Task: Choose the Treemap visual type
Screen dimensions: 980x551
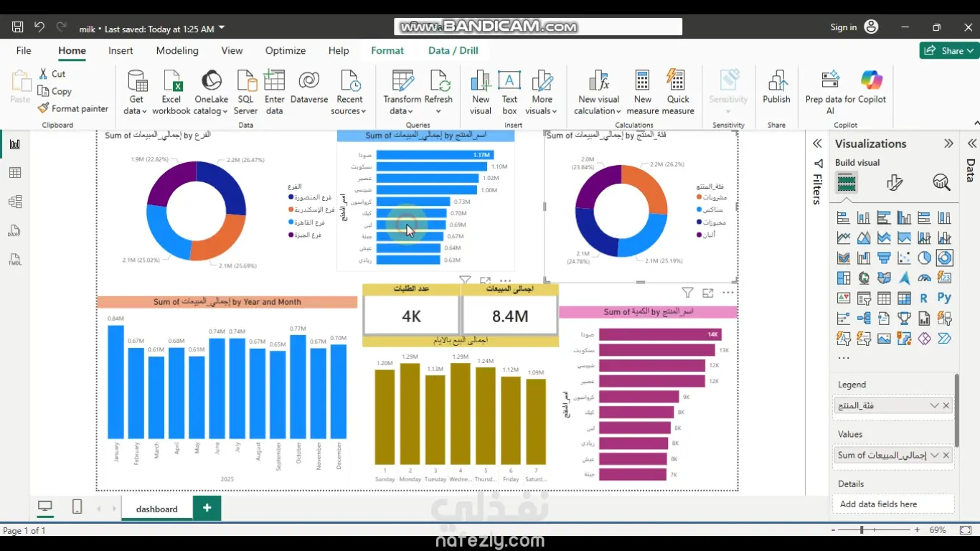Action: [844, 278]
